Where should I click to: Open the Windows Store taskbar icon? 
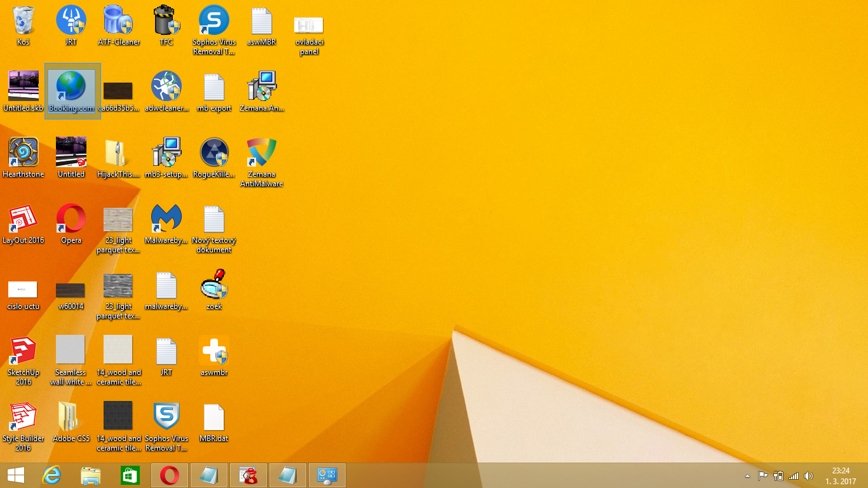tap(130, 475)
